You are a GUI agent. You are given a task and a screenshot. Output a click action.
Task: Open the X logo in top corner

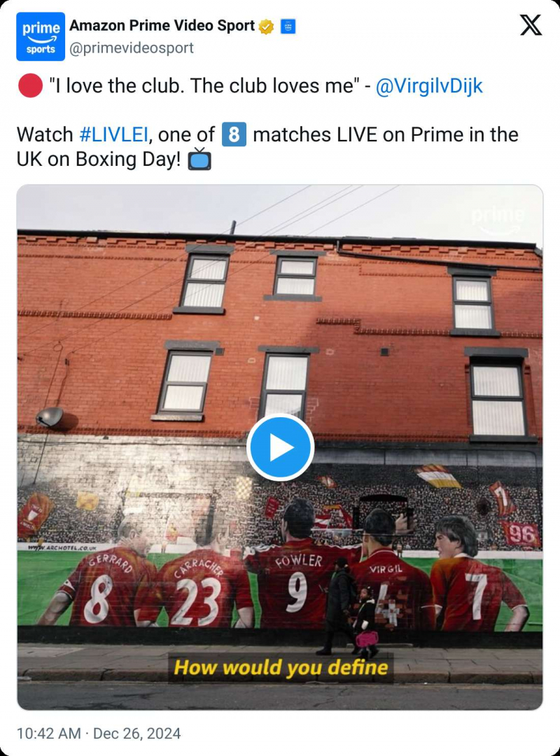click(531, 24)
